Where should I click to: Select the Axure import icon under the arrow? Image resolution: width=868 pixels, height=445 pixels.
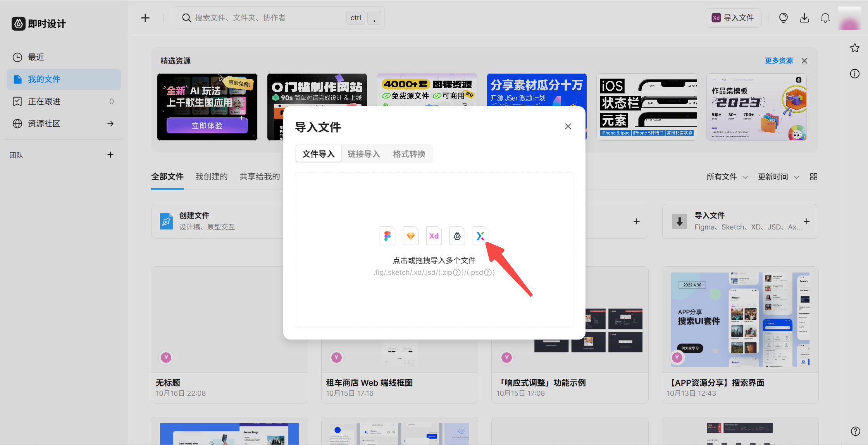coord(480,236)
